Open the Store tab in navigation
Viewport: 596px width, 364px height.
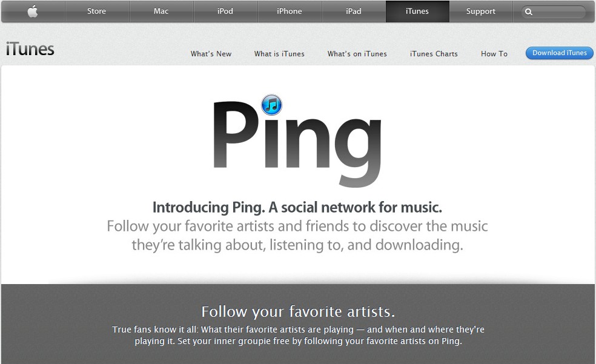click(x=96, y=12)
